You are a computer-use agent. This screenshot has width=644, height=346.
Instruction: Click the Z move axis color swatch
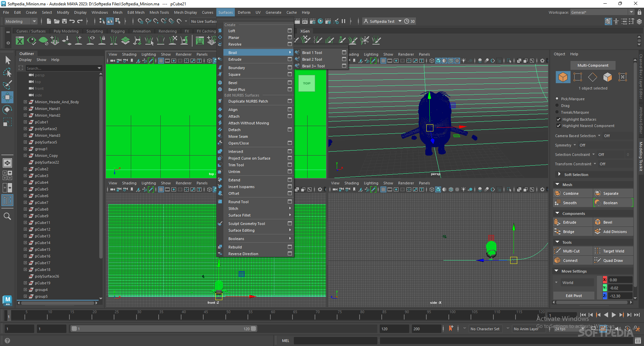(x=605, y=296)
